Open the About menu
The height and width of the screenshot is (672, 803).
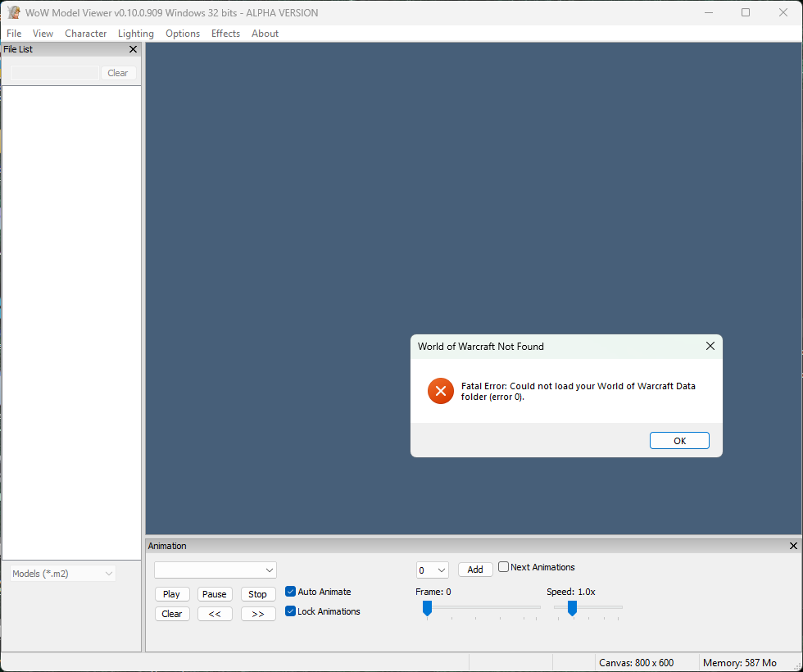coord(265,34)
